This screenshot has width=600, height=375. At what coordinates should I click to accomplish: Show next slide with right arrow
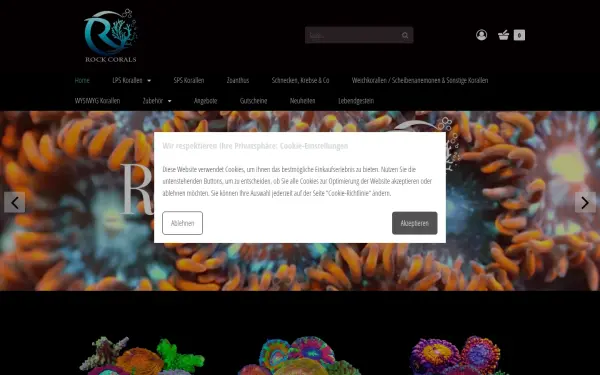point(585,202)
